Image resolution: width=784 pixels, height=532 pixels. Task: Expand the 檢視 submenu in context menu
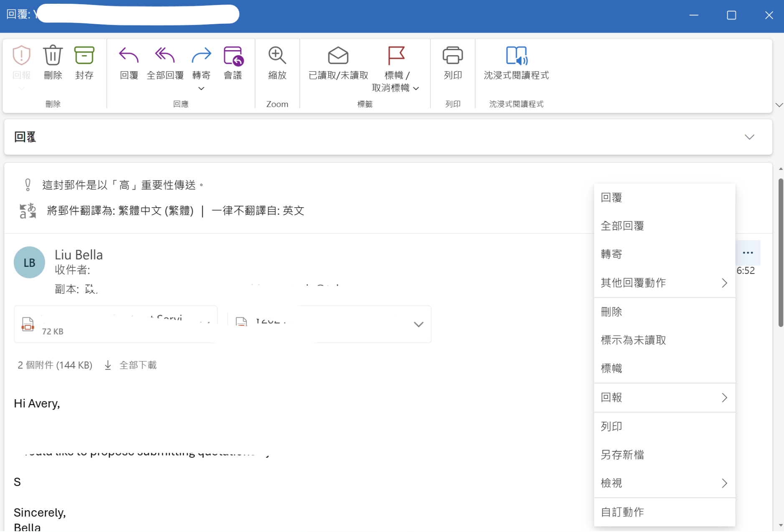pyautogui.click(x=664, y=483)
